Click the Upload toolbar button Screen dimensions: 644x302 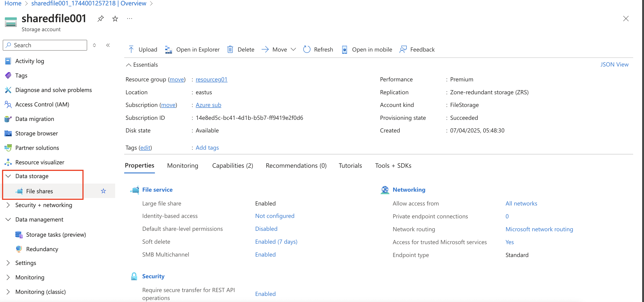click(x=142, y=50)
